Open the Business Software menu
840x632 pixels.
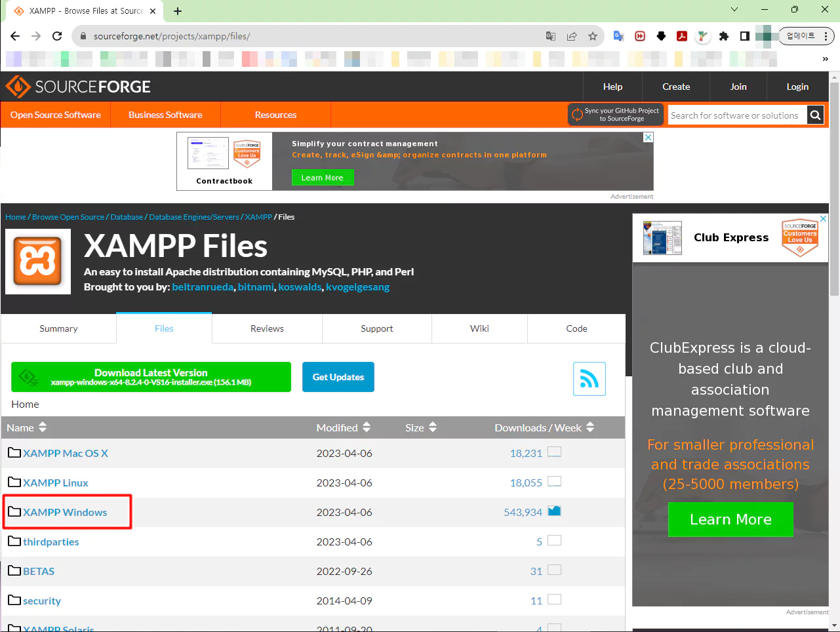point(165,115)
